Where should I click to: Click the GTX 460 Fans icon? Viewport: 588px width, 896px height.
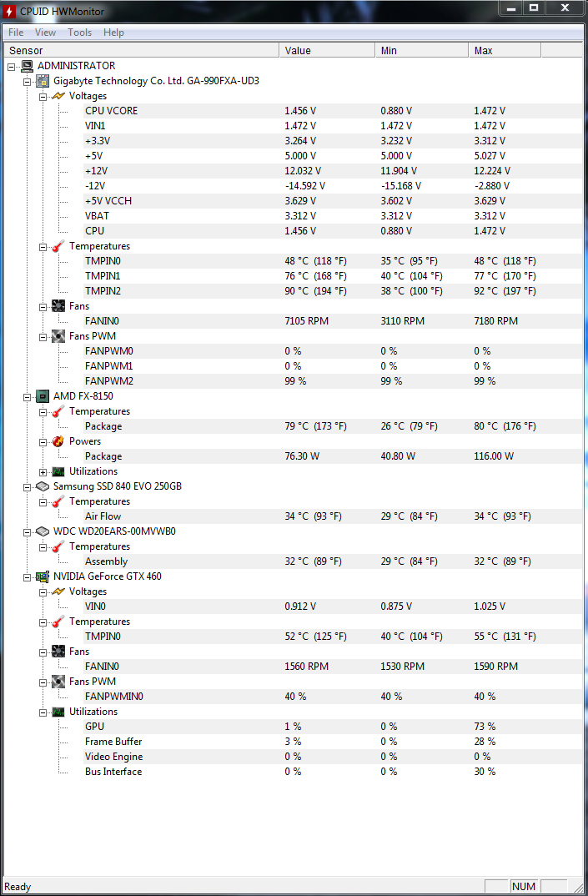[58, 652]
